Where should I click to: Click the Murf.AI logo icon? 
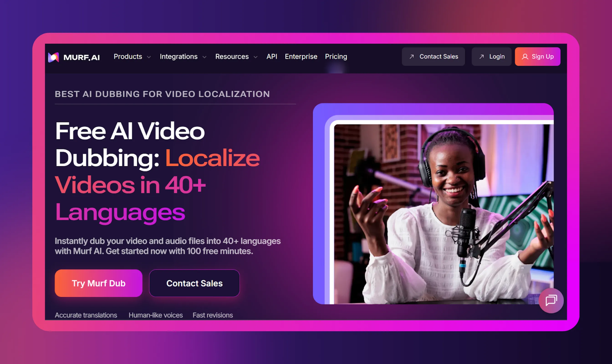[54, 57]
